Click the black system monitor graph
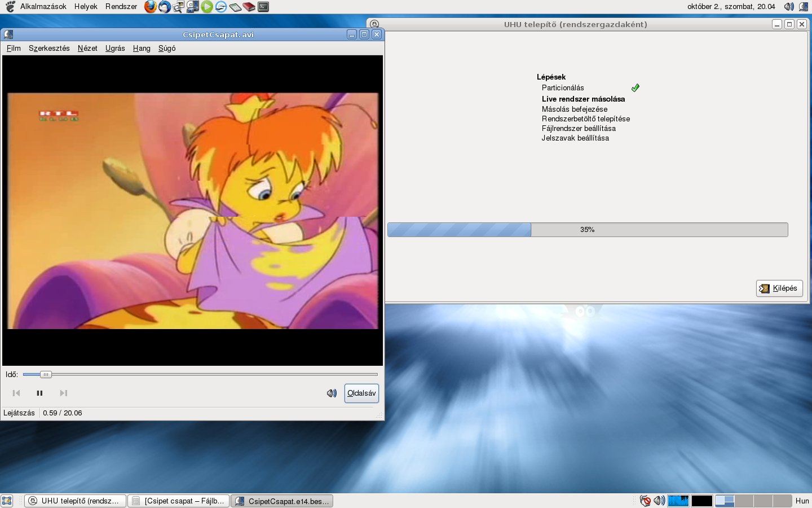This screenshot has width=812, height=508. click(702, 501)
